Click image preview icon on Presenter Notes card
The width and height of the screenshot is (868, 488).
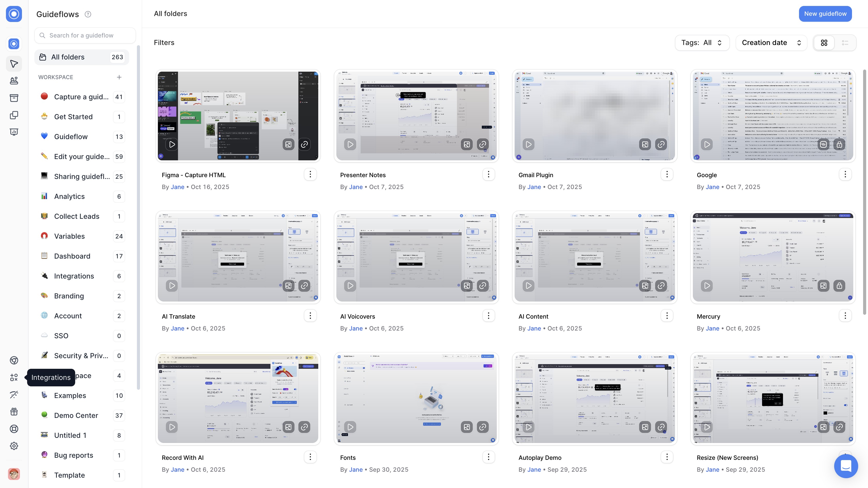tap(467, 144)
